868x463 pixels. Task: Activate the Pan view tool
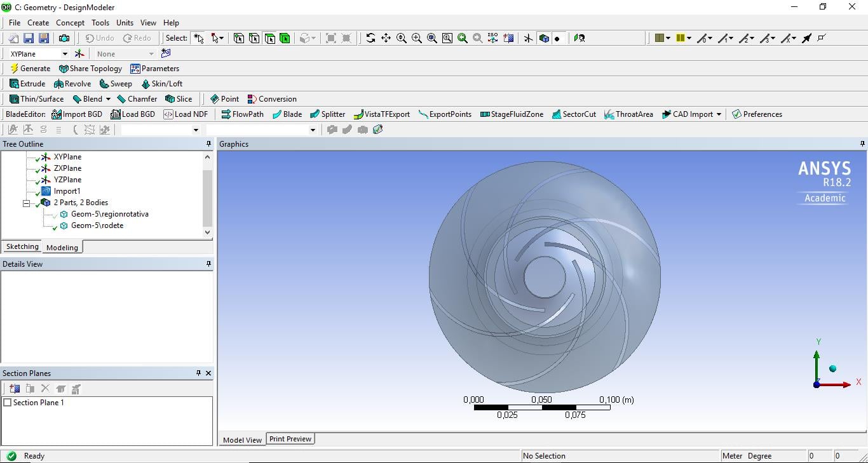click(386, 38)
